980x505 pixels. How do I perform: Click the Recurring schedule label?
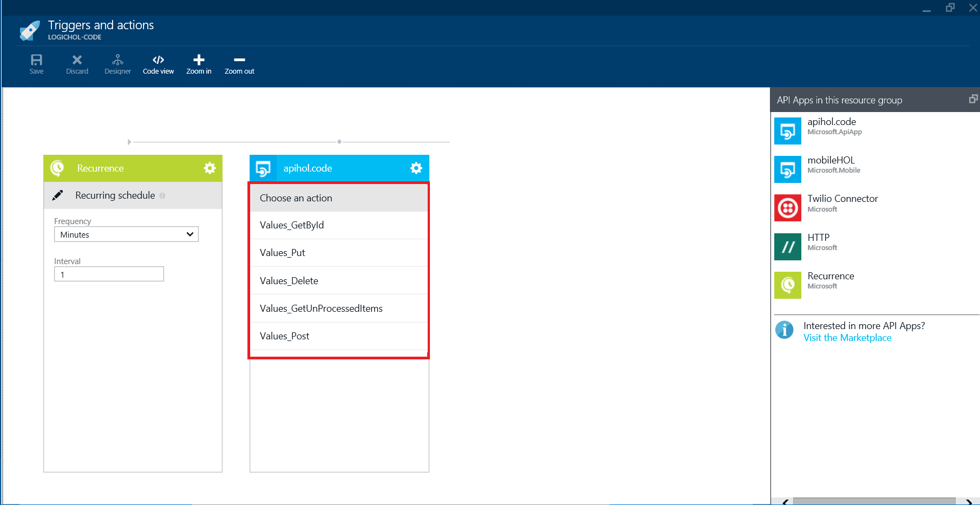pyautogui.click(x=115, y=195)
